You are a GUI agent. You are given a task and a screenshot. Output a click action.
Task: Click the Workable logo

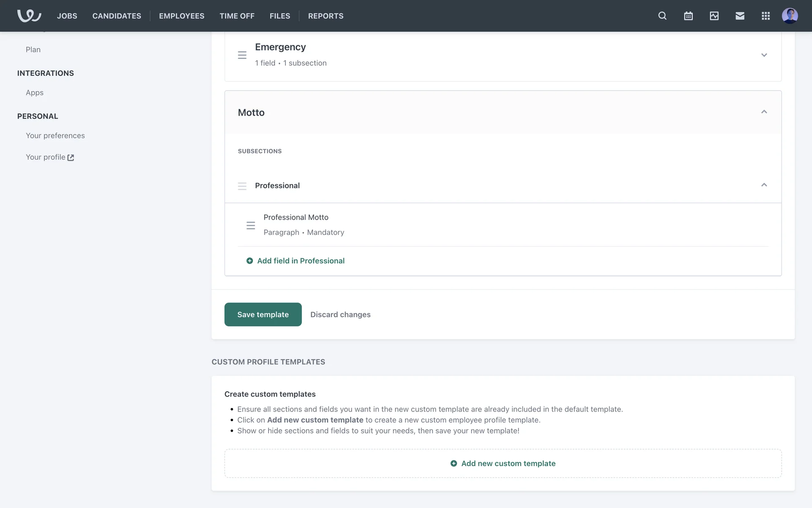(x=29, y=16)
